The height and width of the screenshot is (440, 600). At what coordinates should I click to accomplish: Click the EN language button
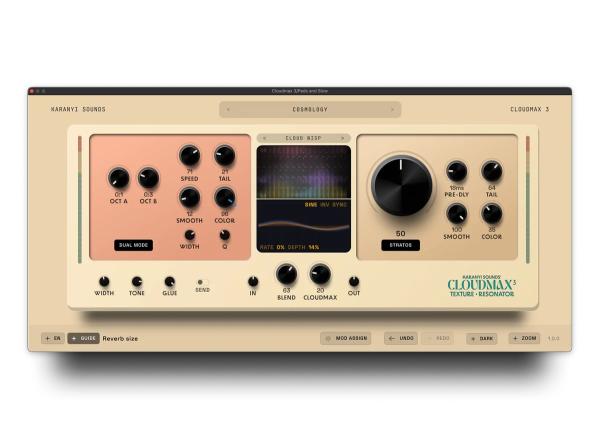(x=53, y=338)
